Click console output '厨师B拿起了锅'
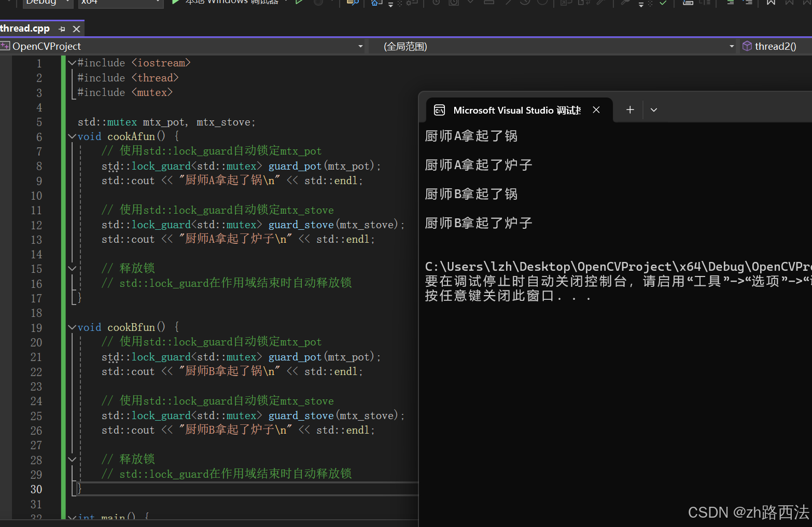This screenshot has width=812, height=527. click(x=471, y=194)
